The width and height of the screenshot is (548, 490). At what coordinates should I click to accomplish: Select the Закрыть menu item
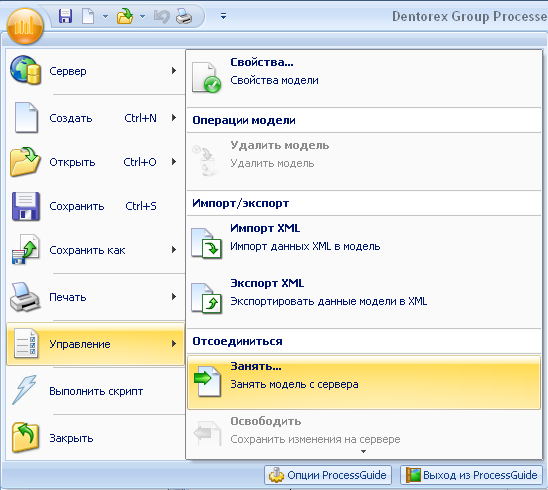pyautogui.click(x=95, y=438)
